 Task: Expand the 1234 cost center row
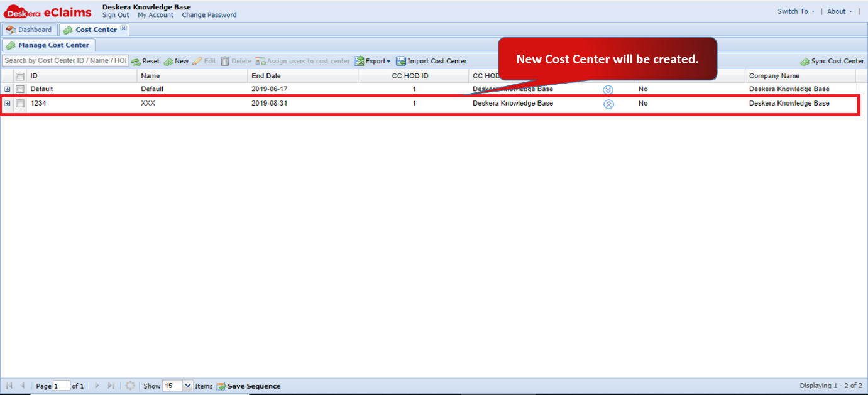pos(8,104)
